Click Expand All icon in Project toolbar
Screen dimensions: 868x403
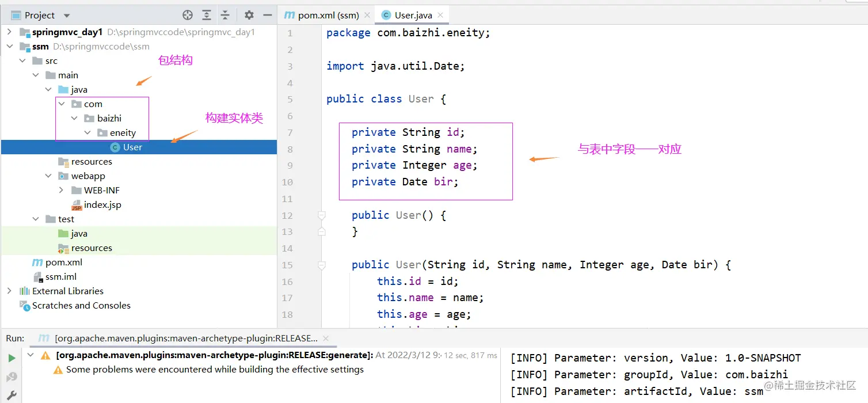207,16
